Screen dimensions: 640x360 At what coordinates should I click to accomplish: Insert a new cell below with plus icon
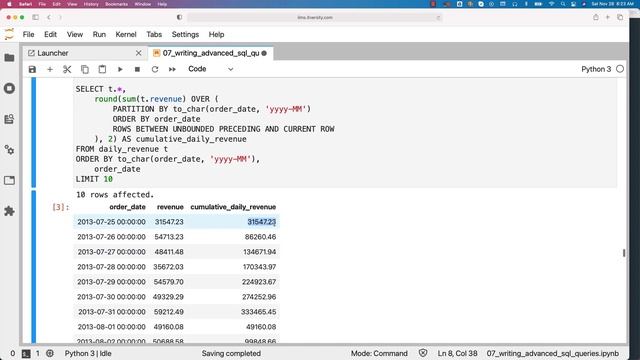point(50,69)
